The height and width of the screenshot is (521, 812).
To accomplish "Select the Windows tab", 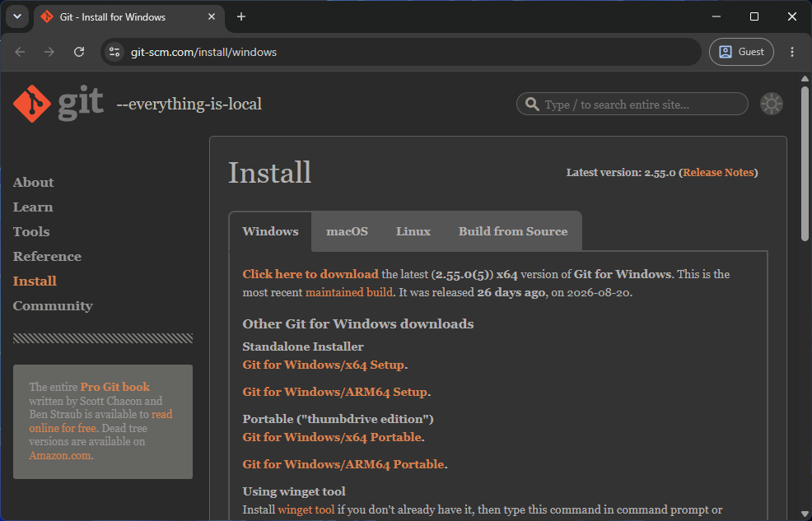I will (270, 231).
